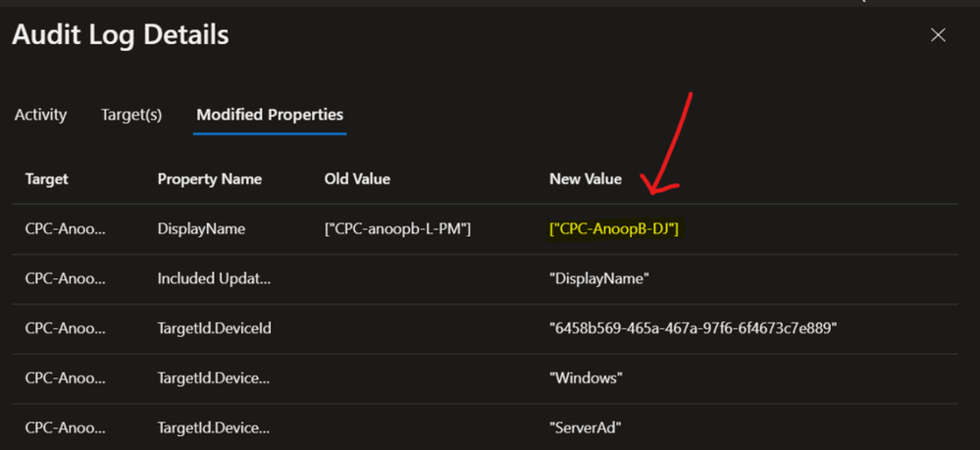The width and height of the screenshot is (980, 450).
Task: Click the CPC-Anoo... target in first row
Action: coord(65,228)
